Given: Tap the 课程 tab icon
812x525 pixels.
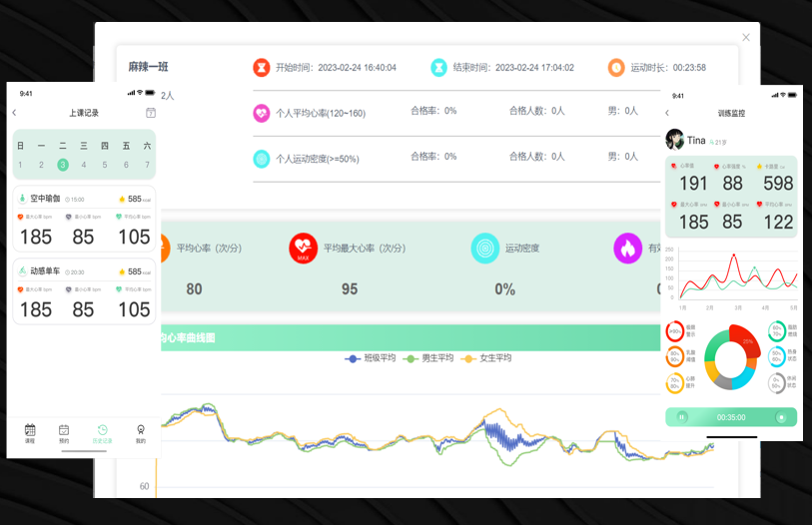Looking at the screenshot, I should tap(30, 431).
